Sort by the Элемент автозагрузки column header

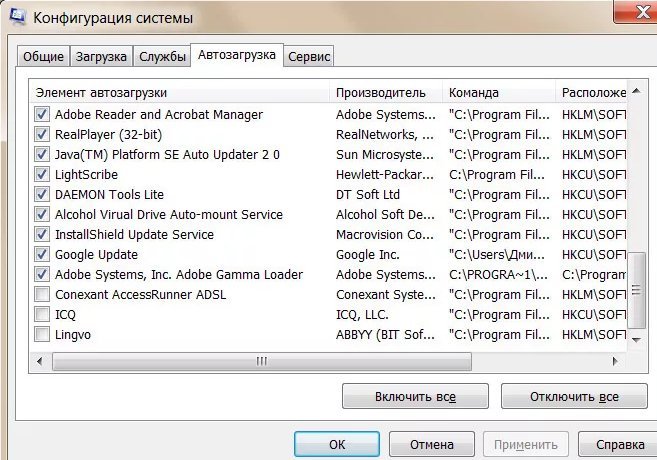pos(179,92)
